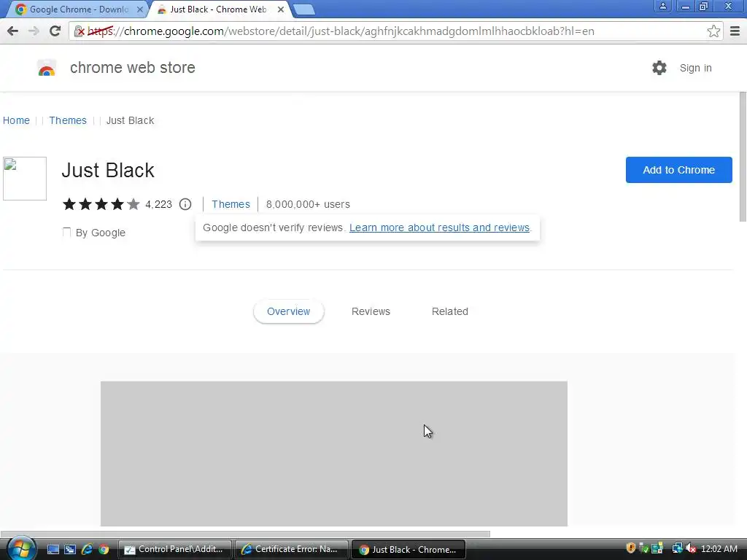The width and height of the screenshot is (747, 560).
Task: Click the muted volume tray icon
Action: point(690,548)
